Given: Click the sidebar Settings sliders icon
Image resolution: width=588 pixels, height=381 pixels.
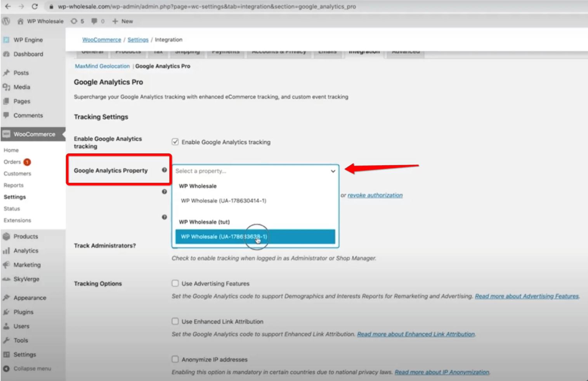Looking at the screenshot, I should (x=6, y=354).
